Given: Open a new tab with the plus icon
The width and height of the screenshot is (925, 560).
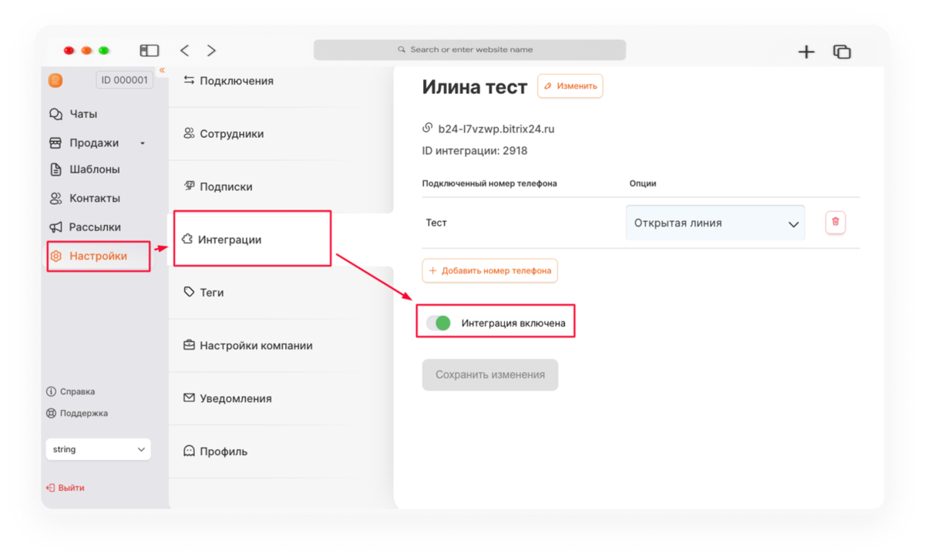Looking at the screenshot, I should point(806,52).
